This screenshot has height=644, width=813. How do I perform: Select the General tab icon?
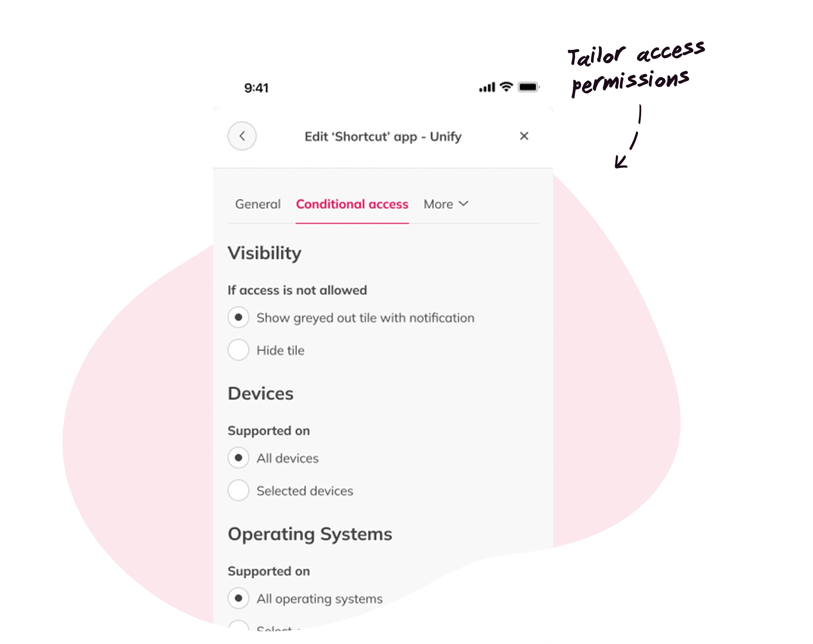(x=257, y=204)
